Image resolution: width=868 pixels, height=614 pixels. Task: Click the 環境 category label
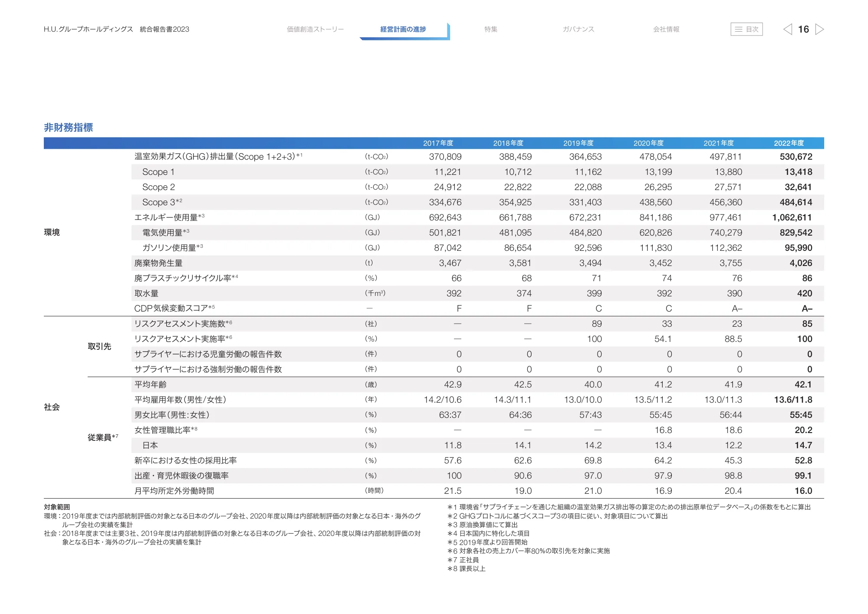coord(52,233)
